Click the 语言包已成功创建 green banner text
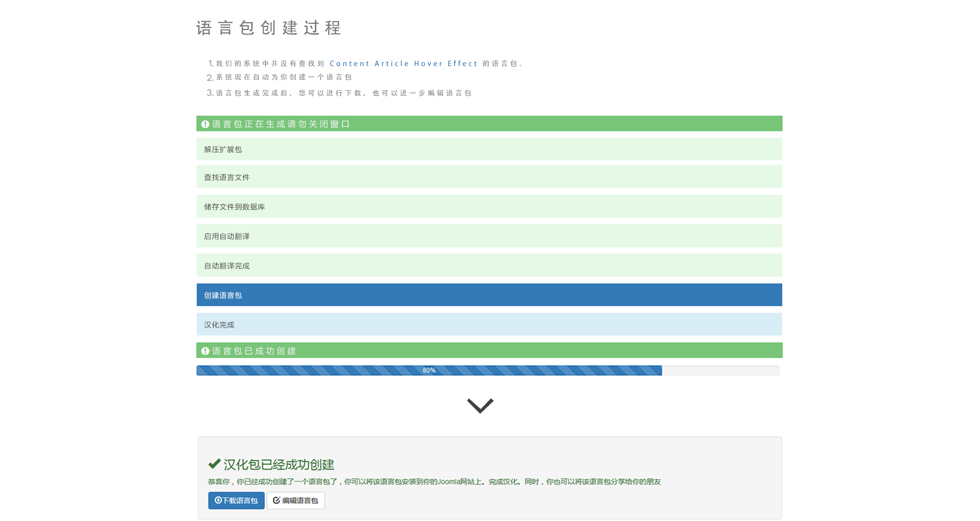Screen dimensions: 980x521 [x=254, y=351]
